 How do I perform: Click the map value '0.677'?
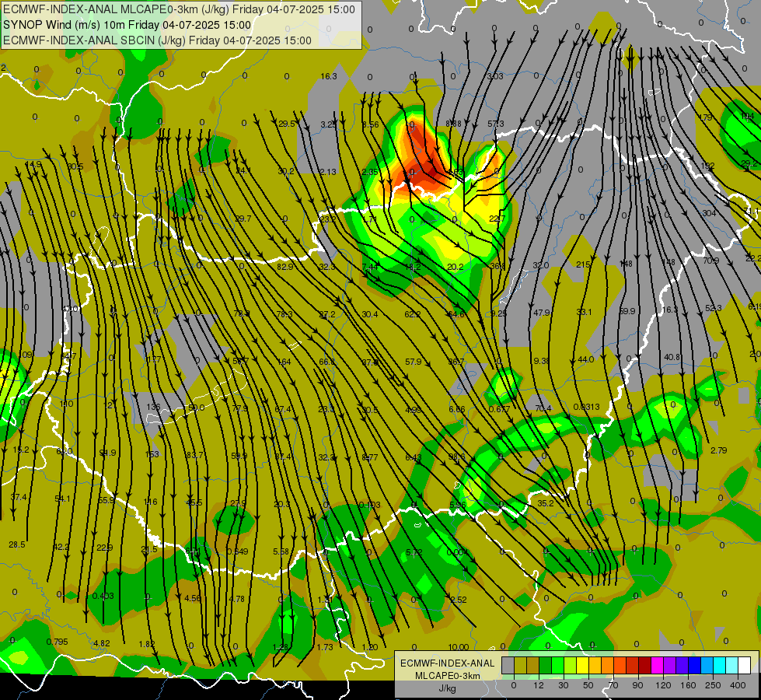(x=499, y=409)
